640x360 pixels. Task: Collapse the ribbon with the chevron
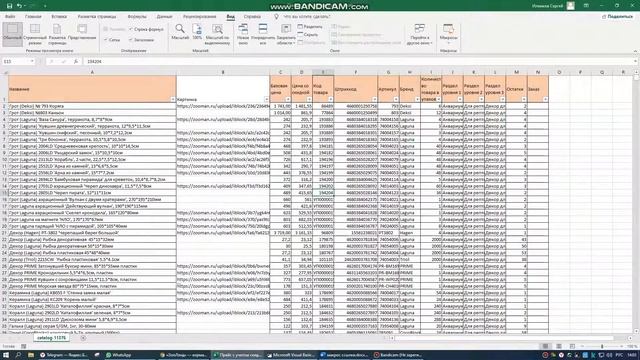pos(635,51)
